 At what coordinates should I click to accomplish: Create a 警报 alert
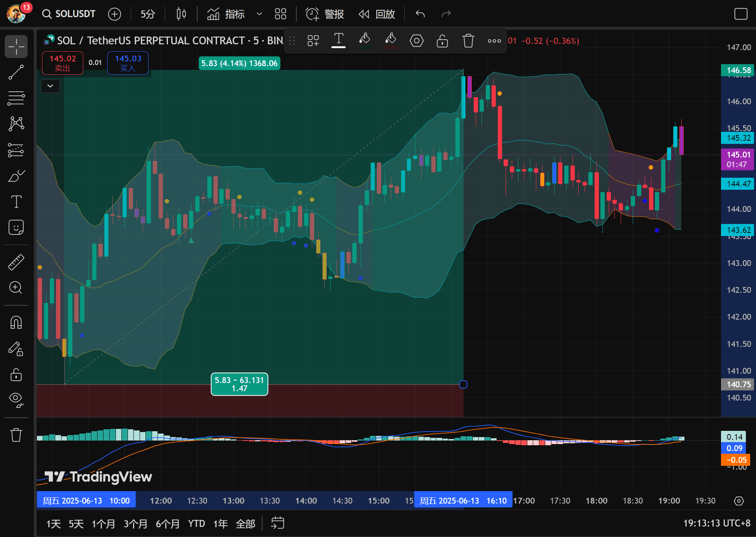click(325, 14)
